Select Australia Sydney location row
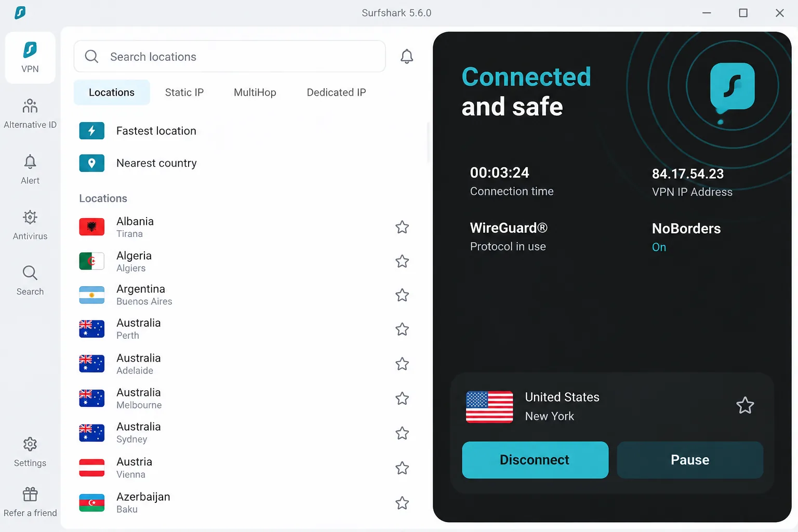Screen dimensions: 798x532 coord(244,433)
